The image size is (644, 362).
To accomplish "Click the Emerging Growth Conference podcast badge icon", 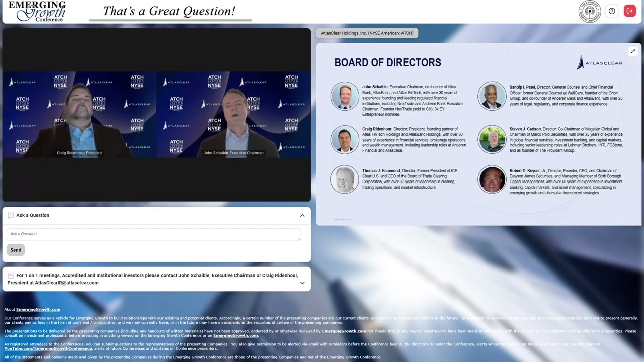I will click(x=590, y=11).
